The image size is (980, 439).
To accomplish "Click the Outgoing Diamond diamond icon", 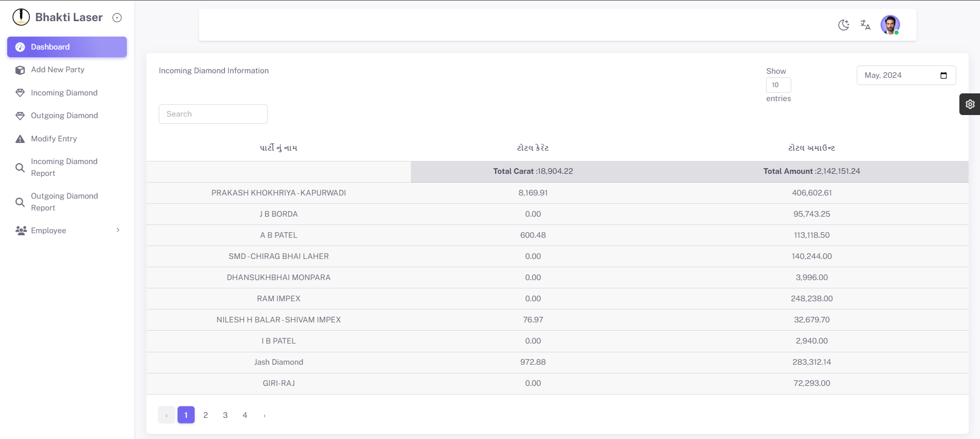I will click(x=20, y=116).
